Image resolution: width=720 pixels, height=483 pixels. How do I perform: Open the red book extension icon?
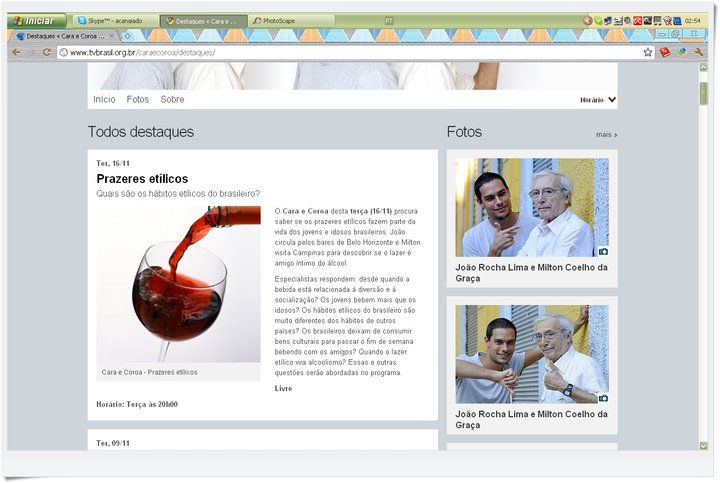[x=664, y=52]
